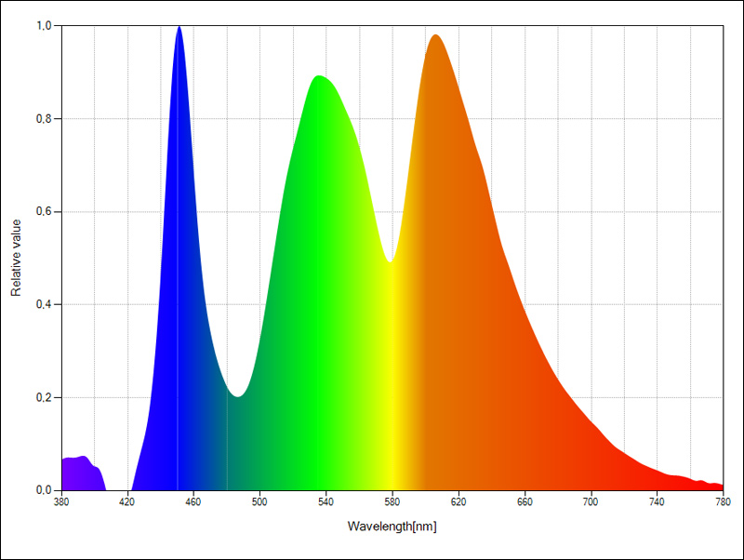
Task: Click the violet bump near 390 nm
Action: pos(82,473)
